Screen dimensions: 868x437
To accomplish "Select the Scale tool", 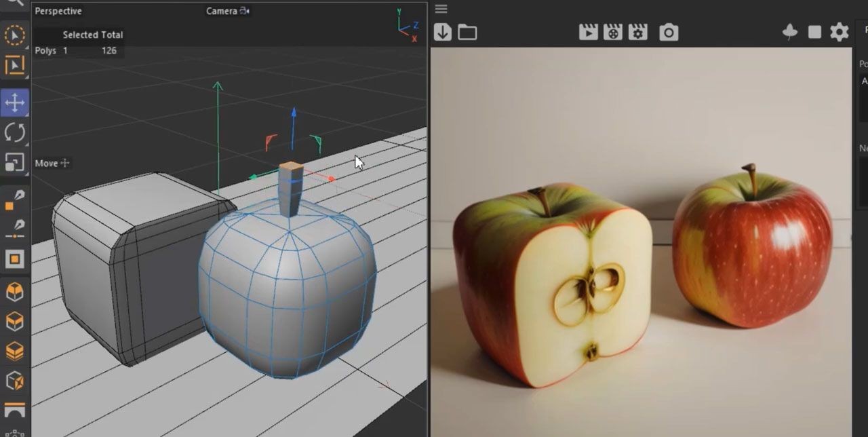I will pos(14,162).
